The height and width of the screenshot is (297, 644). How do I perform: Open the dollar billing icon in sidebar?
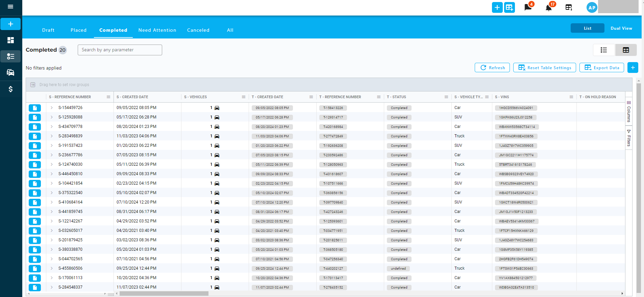(x=10, y=89)
